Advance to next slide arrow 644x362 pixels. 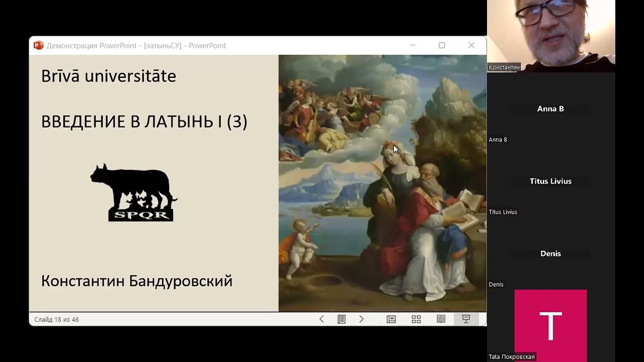361,319
